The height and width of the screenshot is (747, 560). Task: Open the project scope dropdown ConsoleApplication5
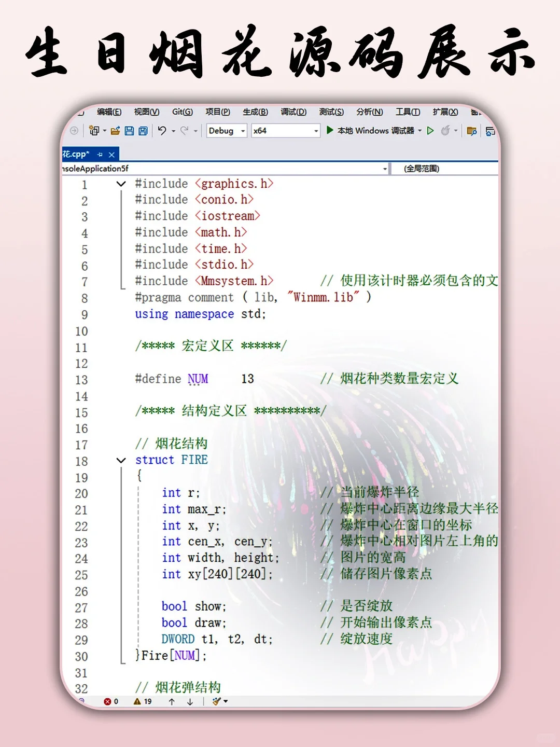point(225,169)
